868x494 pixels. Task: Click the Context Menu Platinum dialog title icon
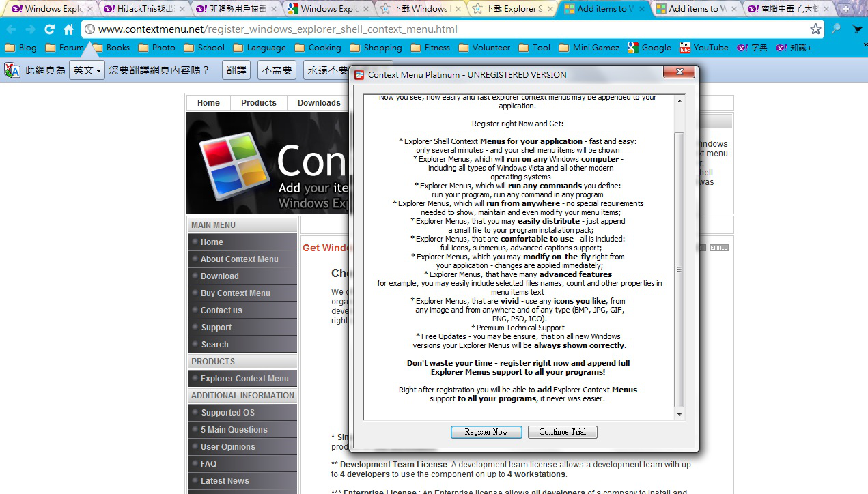pos(359,74)
